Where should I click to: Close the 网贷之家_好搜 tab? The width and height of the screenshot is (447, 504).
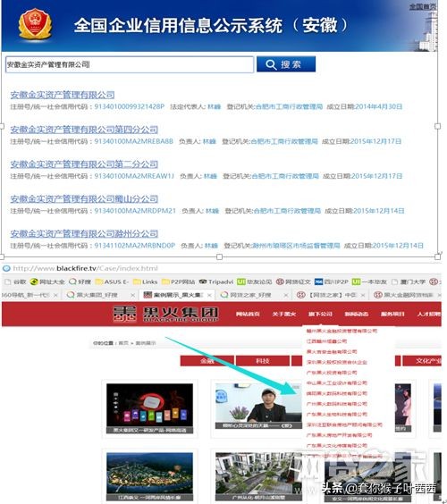(286, 295)
